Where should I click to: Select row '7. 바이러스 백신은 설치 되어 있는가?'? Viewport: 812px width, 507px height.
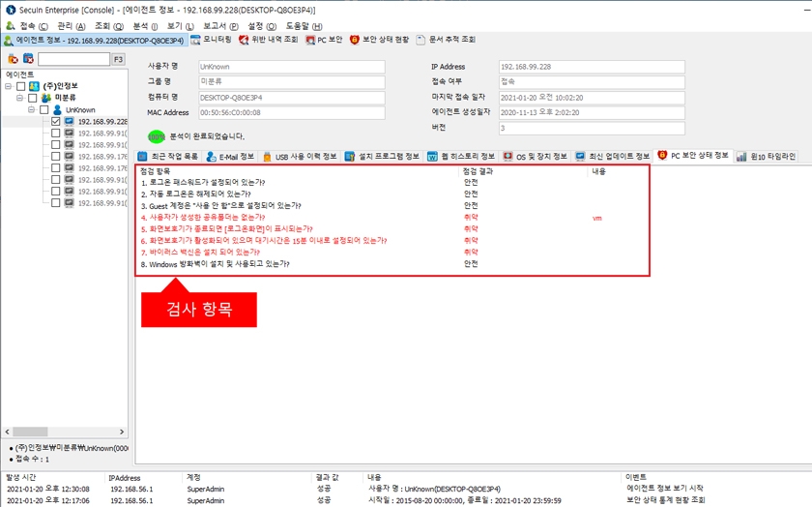click(392, 252)
